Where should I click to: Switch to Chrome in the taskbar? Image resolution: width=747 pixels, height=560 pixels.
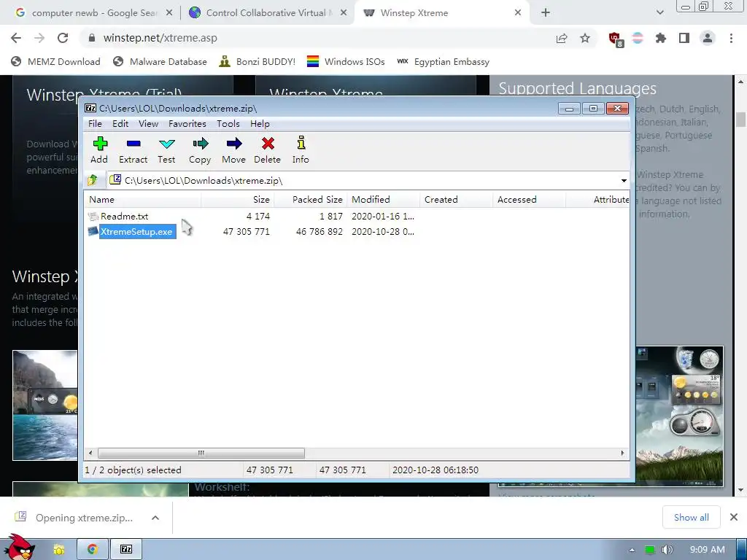[x=92, y=550]
